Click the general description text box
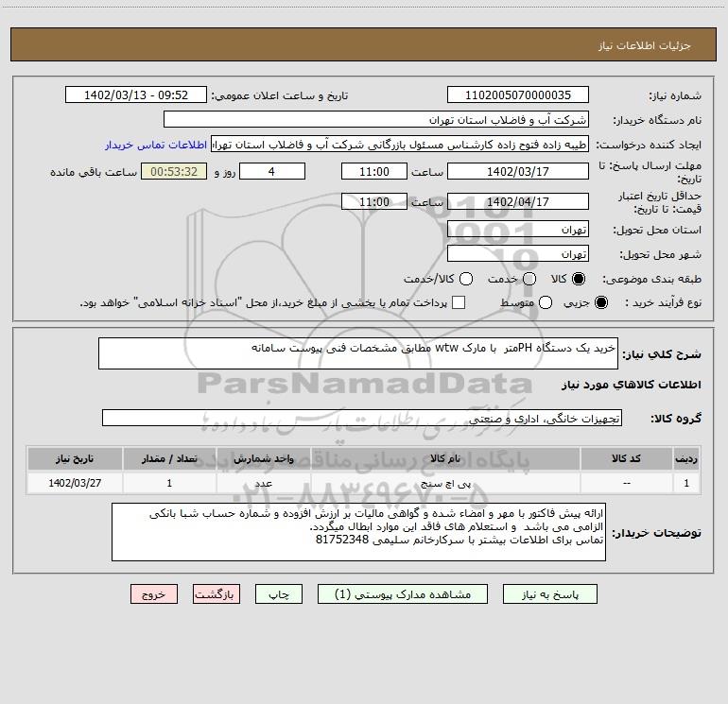 (358, 353)
